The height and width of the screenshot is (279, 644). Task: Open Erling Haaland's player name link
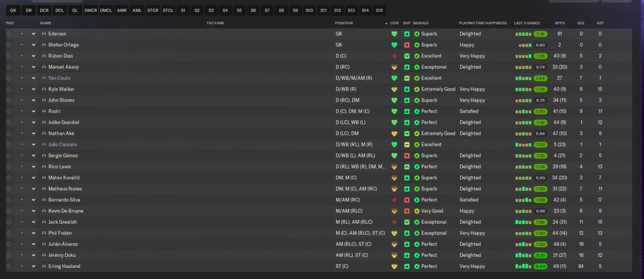click(x=64, y=266)
